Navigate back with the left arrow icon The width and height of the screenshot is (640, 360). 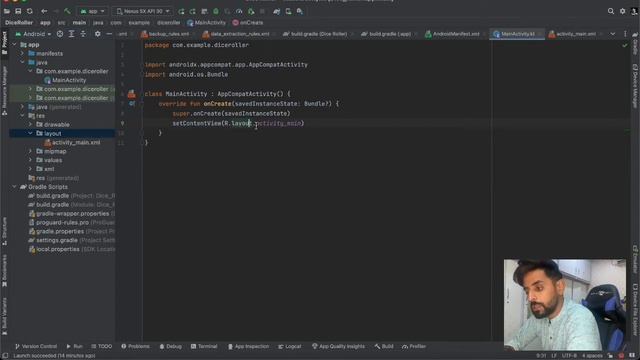44,11
